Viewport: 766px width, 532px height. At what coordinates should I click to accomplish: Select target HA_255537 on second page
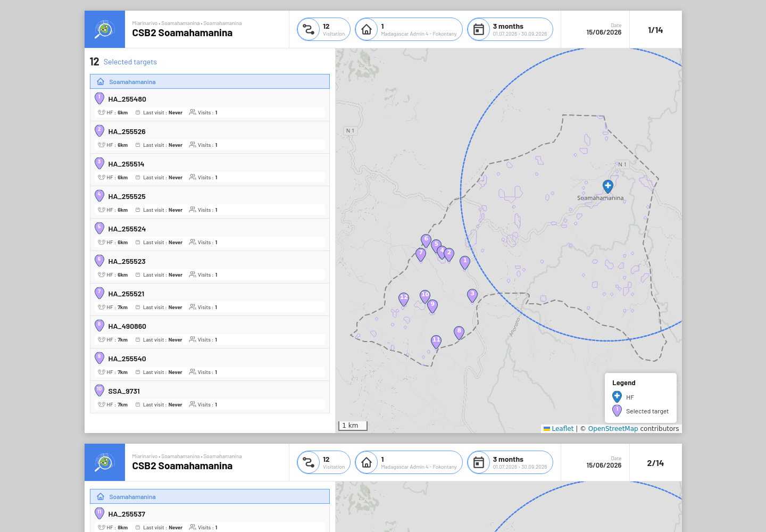pyautogui.click(x=210, y=520)
